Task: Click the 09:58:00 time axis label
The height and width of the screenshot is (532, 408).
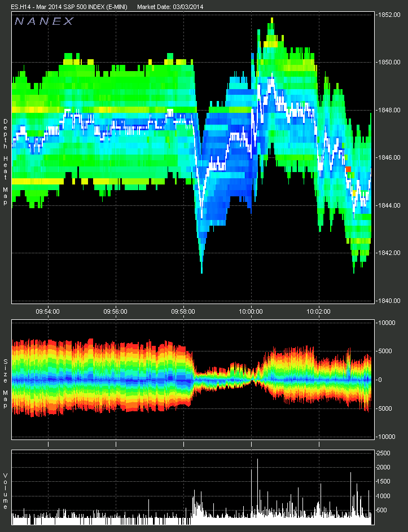Action: click(x=183, y=311)
